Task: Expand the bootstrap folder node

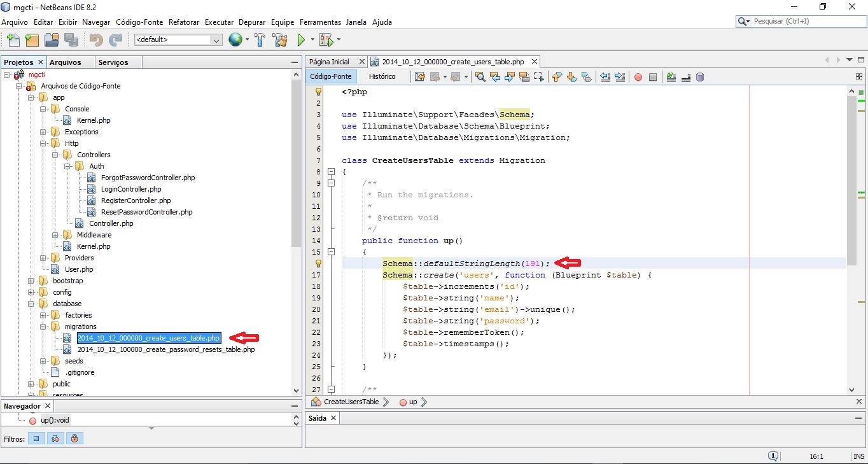Action: tap(31, 281)
